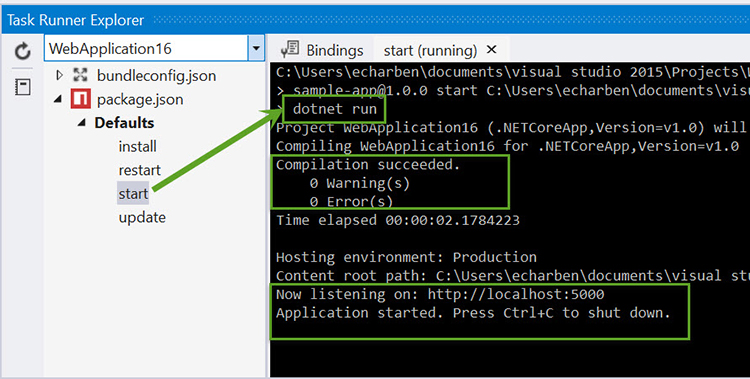Select the Defaults tree group label
750x379 pixels.
pos(124,123)
